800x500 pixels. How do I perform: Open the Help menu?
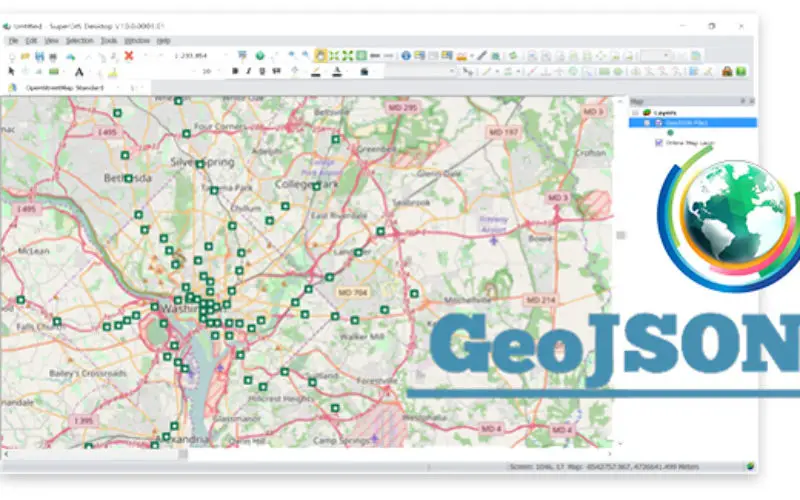click(x=163, y=41)
